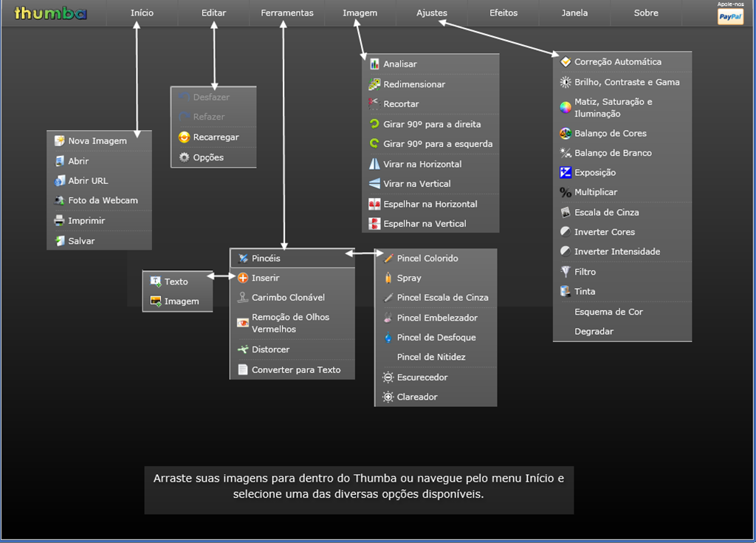Click the Recortar scissors icon
Viewport: 756px width, 543px height.
[x=374, y=103]
